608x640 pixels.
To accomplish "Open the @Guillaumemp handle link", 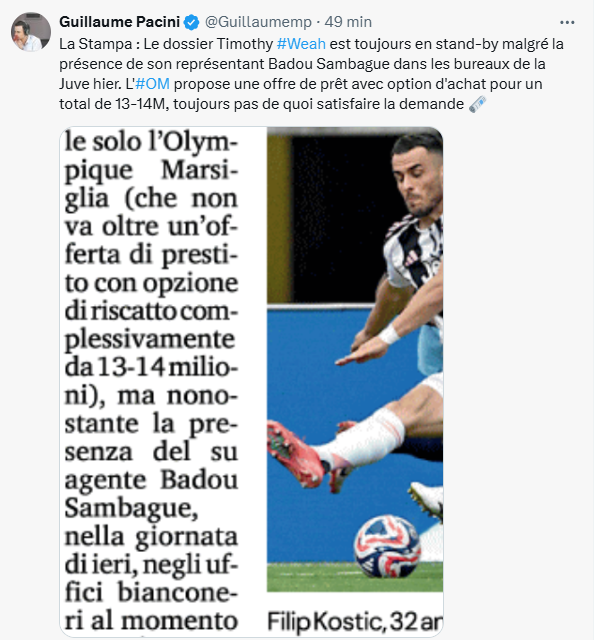I will pos(258,22).
